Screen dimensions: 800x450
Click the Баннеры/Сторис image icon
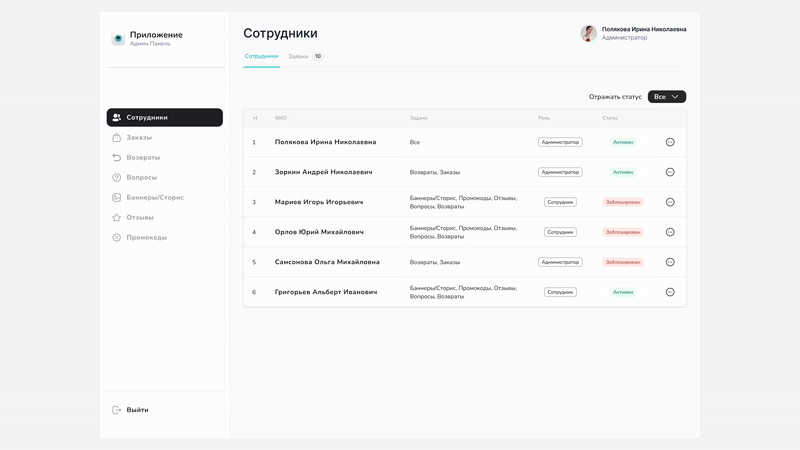pos(117,197)
